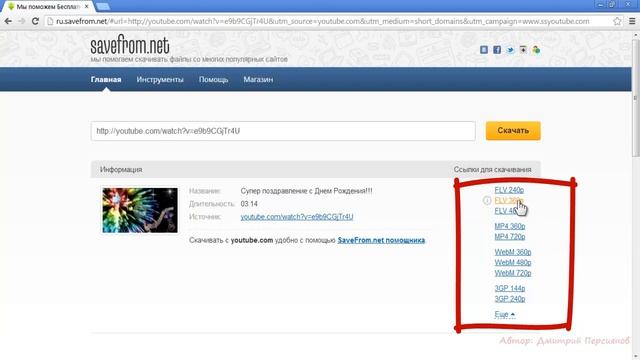Open the Магазин menu item
The width and height of the screenshot is (640, 360).
(x=258, y=80)
